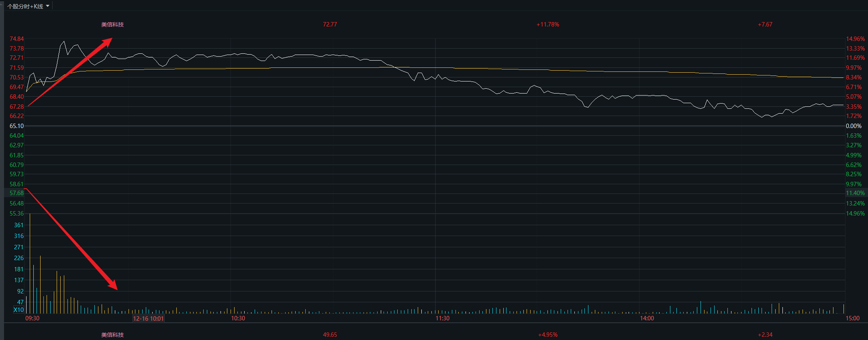Click the +7.67 price change value
The width and height of the screenshot is (868, 340).
click(765, 24)
